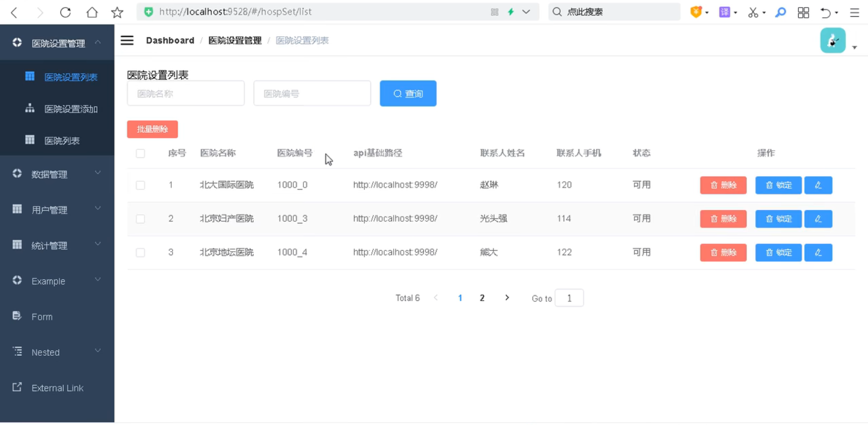Screen dimensions: 868x425
Task: Expand the 统计管理 sidebar menu
Action: click(x=57, y=245)
